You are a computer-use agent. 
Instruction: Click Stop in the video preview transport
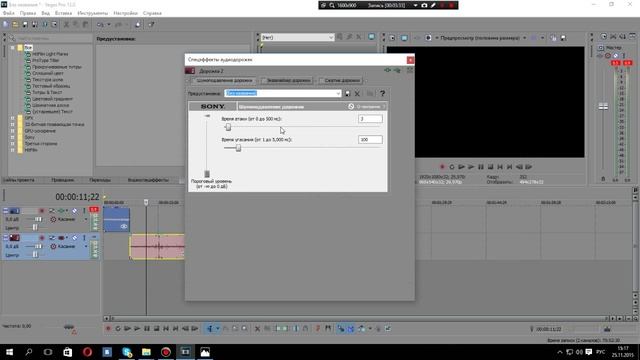(491, 167)
